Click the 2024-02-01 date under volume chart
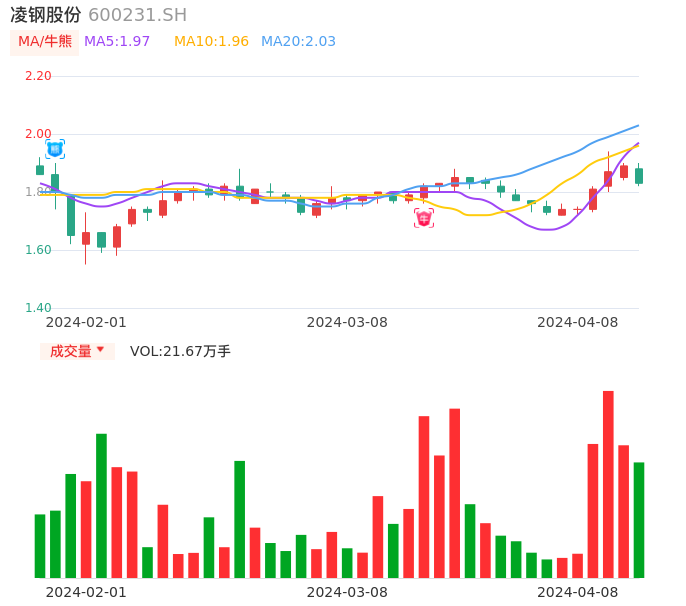686x606 pixels. click(86, 592)
